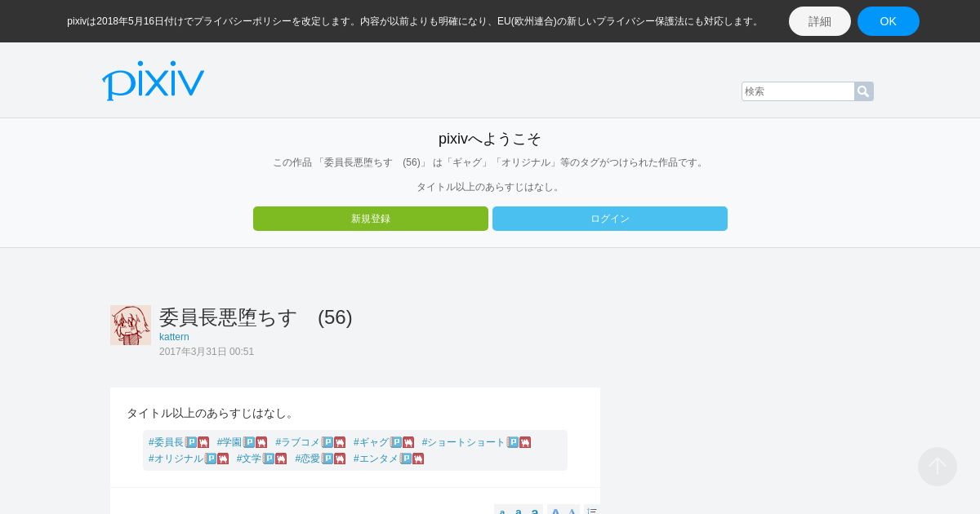
Task: Click the privacy policy notice text
Action: (414, 21)
